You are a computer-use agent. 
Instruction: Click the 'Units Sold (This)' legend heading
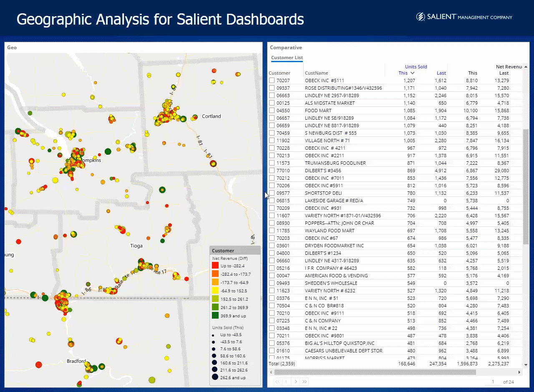click(x=228, y=327)
